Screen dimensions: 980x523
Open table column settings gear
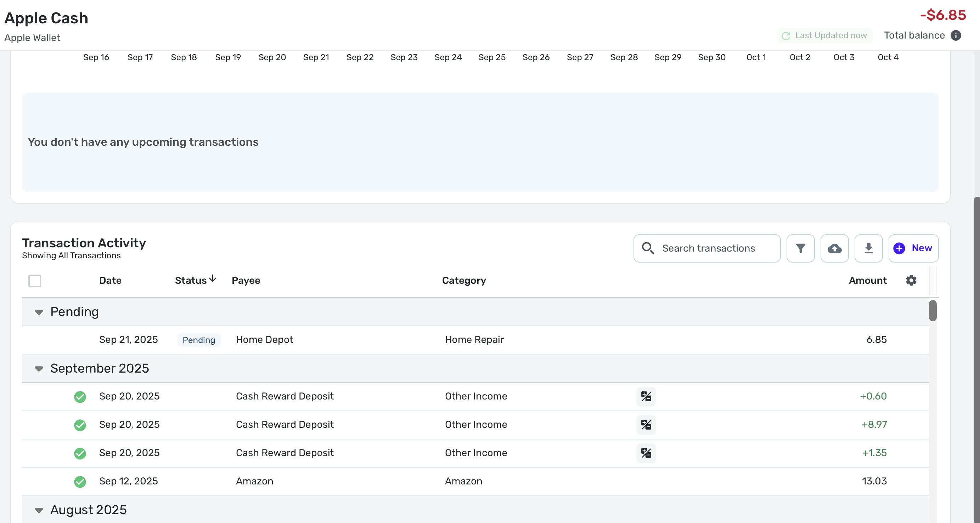coord(911,281)
